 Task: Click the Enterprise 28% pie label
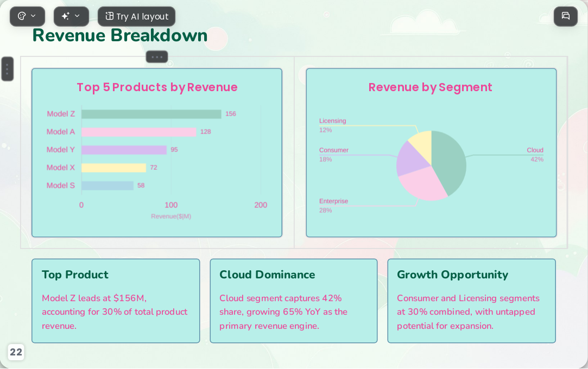tap(333, 206)
